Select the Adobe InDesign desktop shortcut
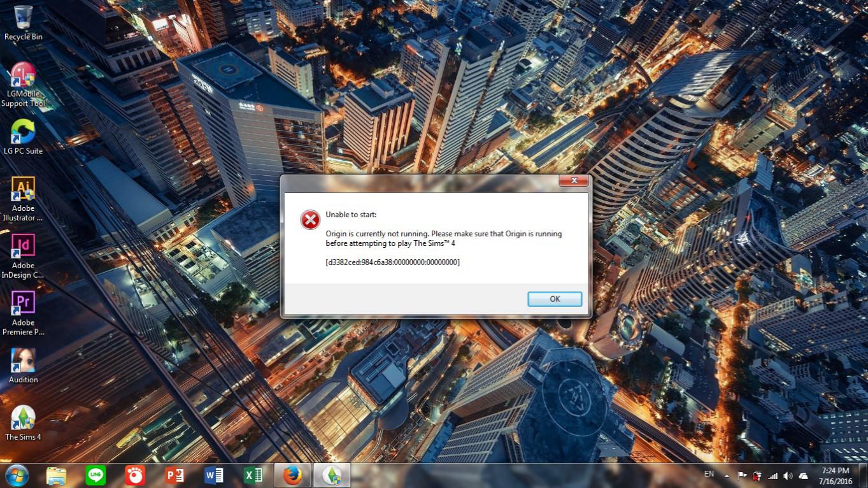Image resolution: width=868 pixels, height=488 pixels. tap(24, 256)
